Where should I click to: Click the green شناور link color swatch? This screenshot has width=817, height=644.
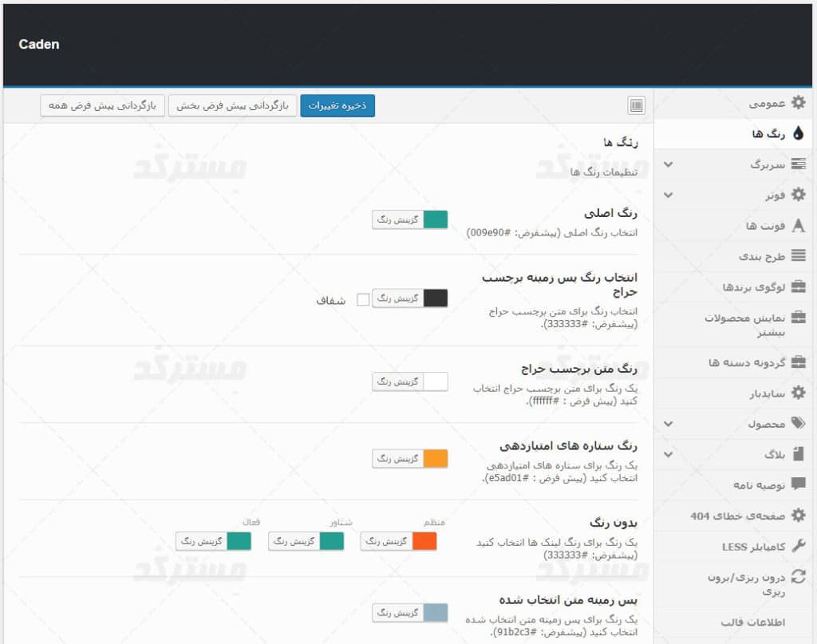[x=332, y=541]
